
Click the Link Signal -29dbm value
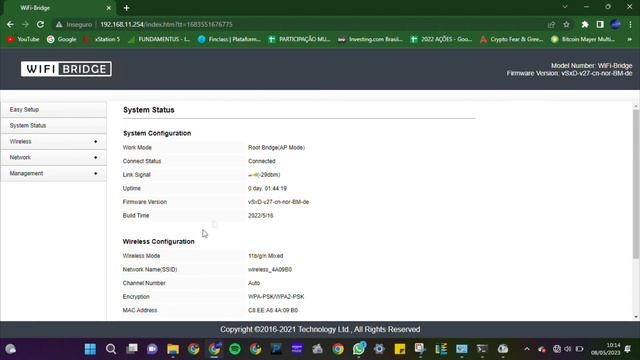[264, 175]
